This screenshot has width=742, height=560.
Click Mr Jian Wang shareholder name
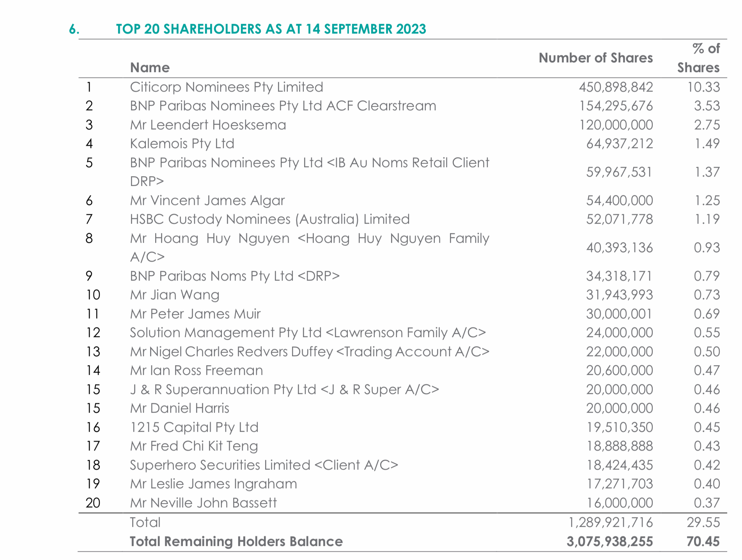(175, 295)
